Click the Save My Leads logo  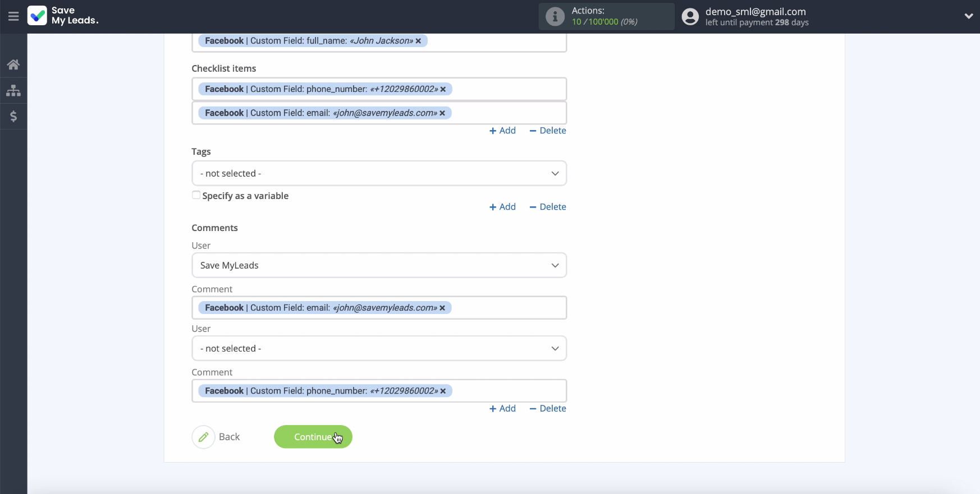(63, 16)
